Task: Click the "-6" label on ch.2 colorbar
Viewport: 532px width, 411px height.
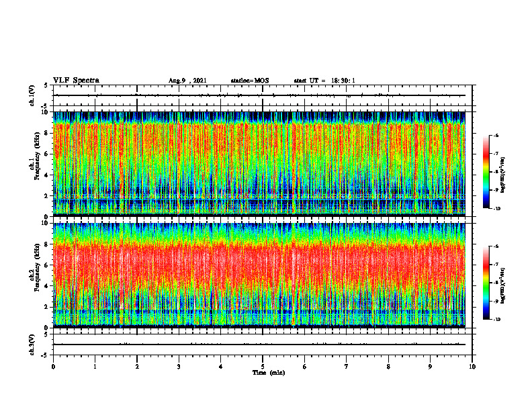Action: [496, 246]
